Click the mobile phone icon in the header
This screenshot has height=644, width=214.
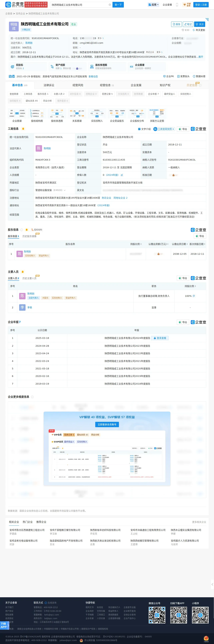point(177,5)
